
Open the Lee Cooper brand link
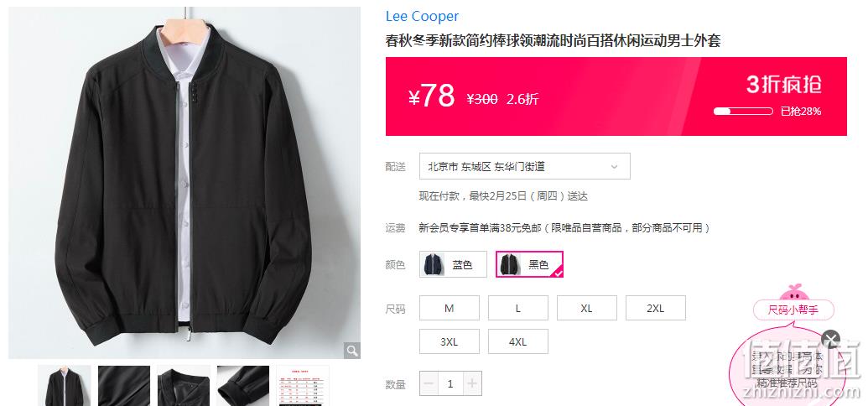422,16
